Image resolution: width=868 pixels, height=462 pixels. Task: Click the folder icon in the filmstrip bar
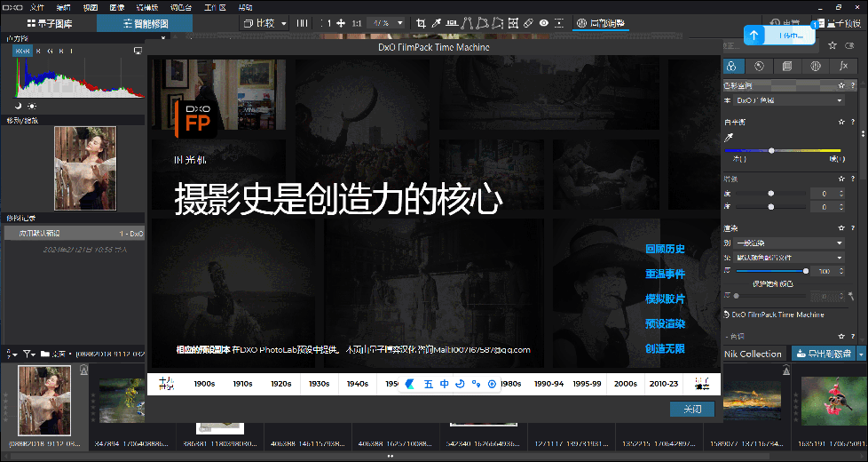click(45, 354)
